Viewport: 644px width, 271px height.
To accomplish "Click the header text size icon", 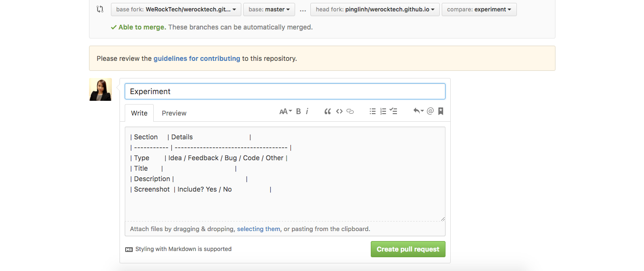I will pos(285,111).
